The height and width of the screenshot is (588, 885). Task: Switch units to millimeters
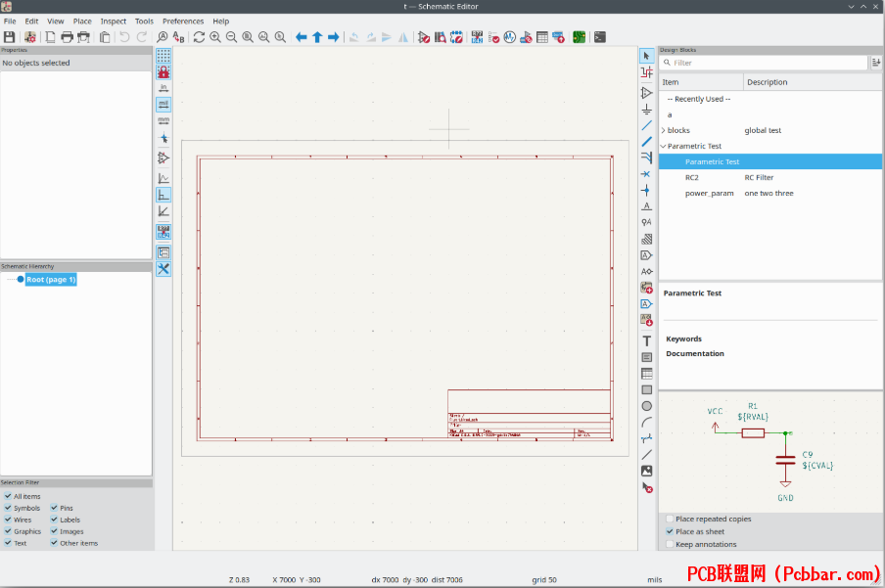tap(163, 120)
